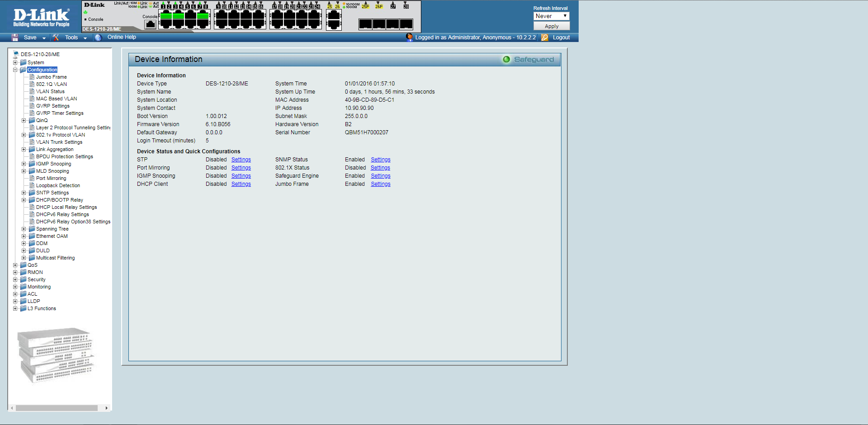The height and width of the screenshot is (425, 868).
Task: Open the Save dropdown arrow
Action: point(44,38)
